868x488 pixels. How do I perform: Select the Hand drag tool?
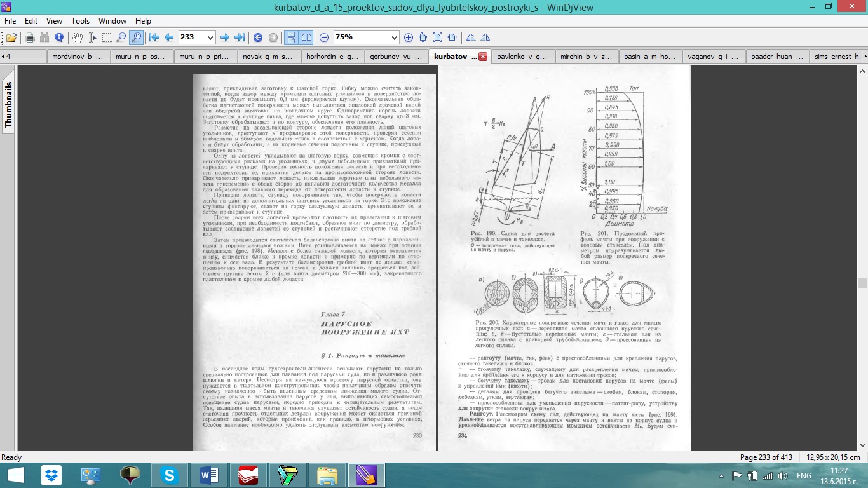tap(77, 37)
